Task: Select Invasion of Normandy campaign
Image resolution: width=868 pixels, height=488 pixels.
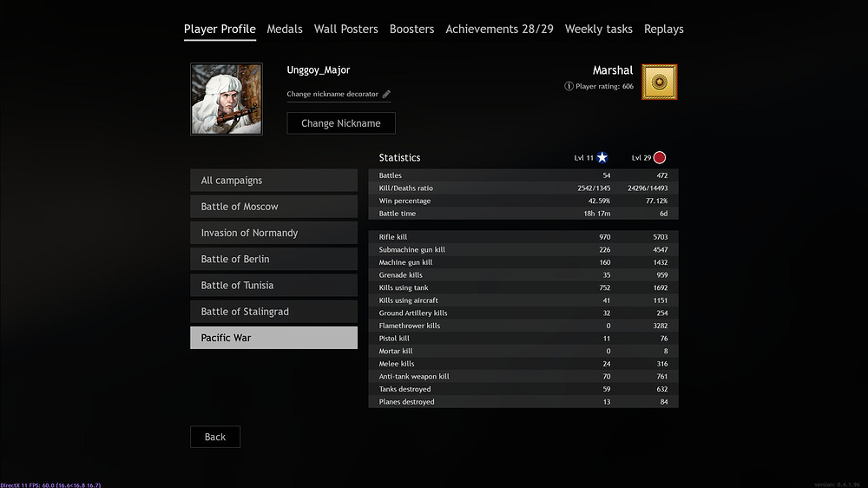Action: (273, 233)
